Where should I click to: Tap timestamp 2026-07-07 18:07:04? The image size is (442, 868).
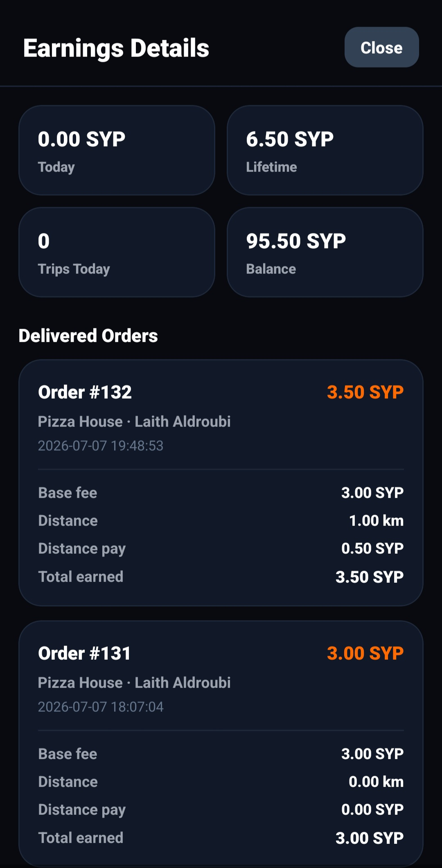point(101,707)
